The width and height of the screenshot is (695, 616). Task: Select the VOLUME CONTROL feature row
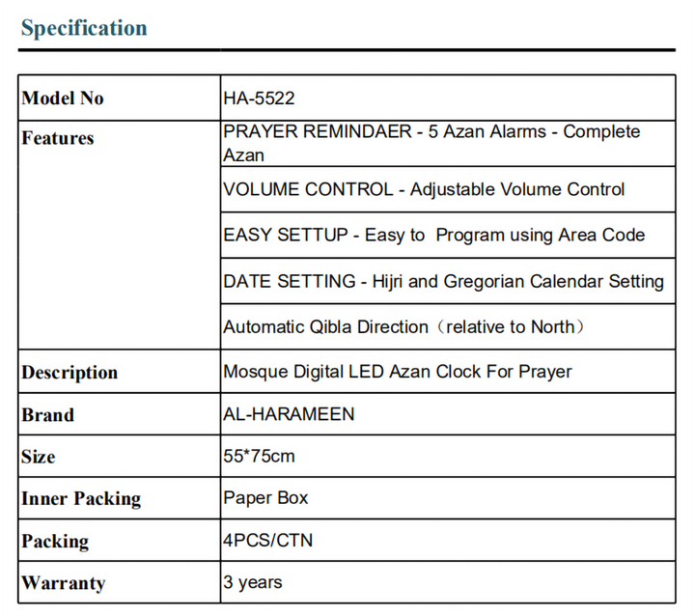(424, 189)
